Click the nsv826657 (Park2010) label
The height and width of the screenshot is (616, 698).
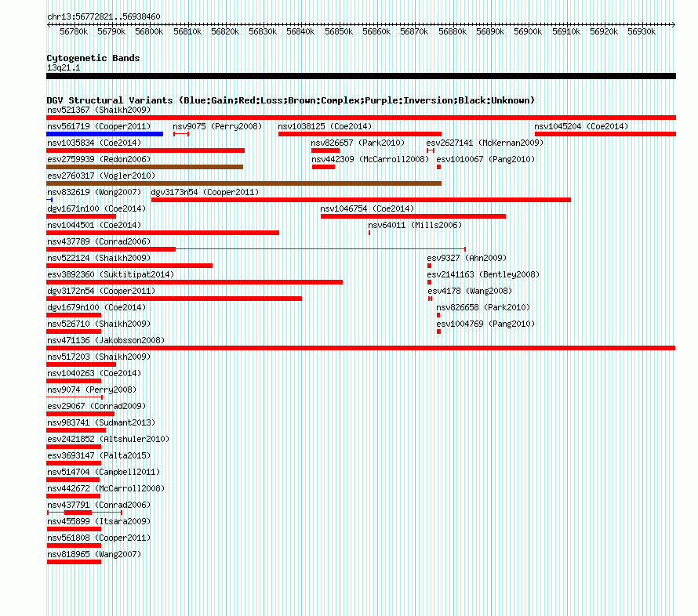point(358,143)
